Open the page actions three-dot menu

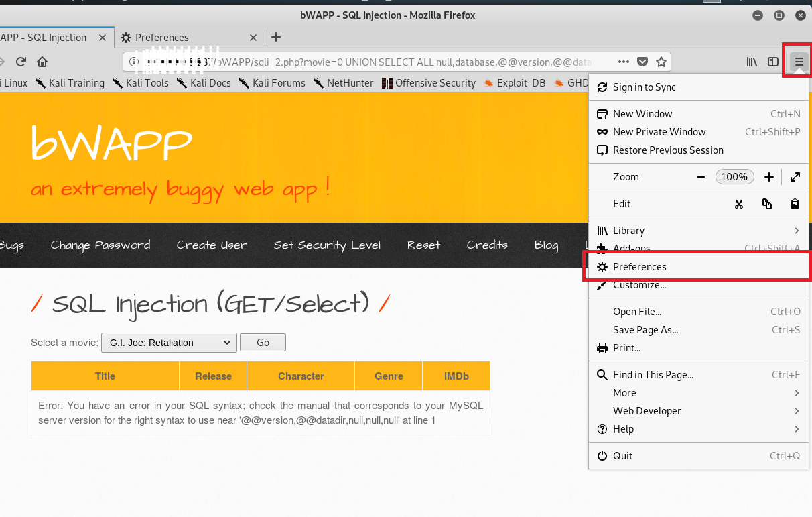pyautogui.click(x=624, y=62)
